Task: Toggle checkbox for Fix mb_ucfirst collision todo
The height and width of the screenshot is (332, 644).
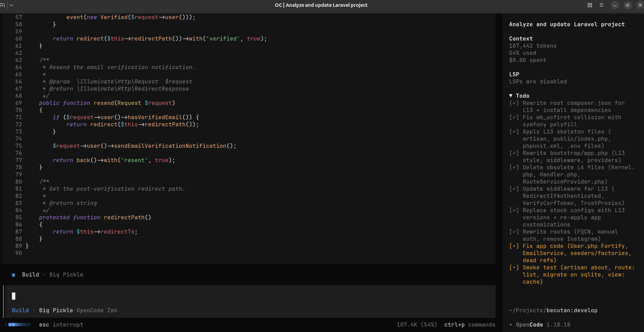Action: [514, 117]
